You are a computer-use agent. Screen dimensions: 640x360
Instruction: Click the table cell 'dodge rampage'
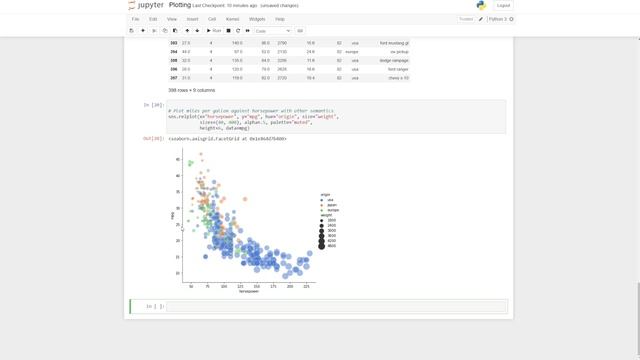394,60
